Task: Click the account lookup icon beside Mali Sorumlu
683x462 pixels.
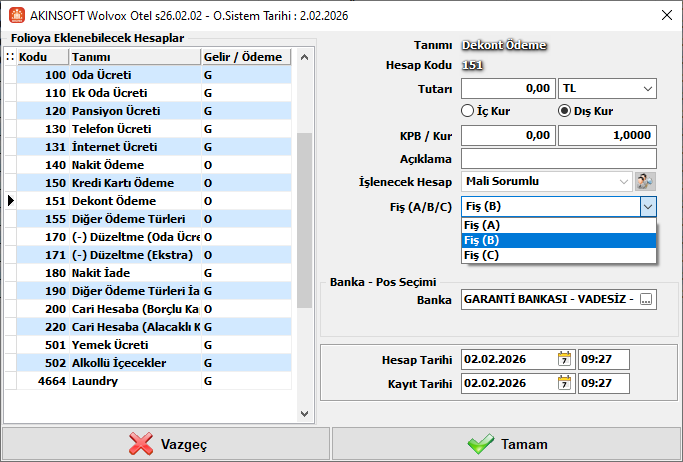Action: coord(646,181)
